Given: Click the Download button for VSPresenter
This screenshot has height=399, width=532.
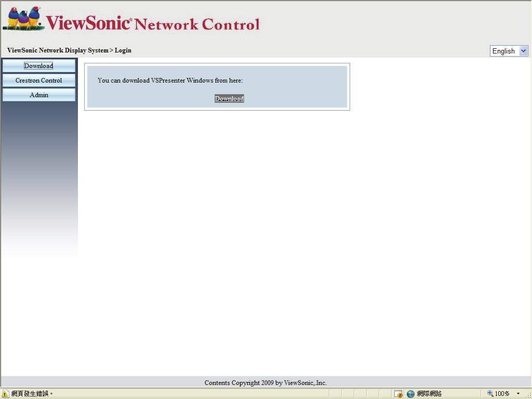Looking at the screenshot, I should pos(229,98).
